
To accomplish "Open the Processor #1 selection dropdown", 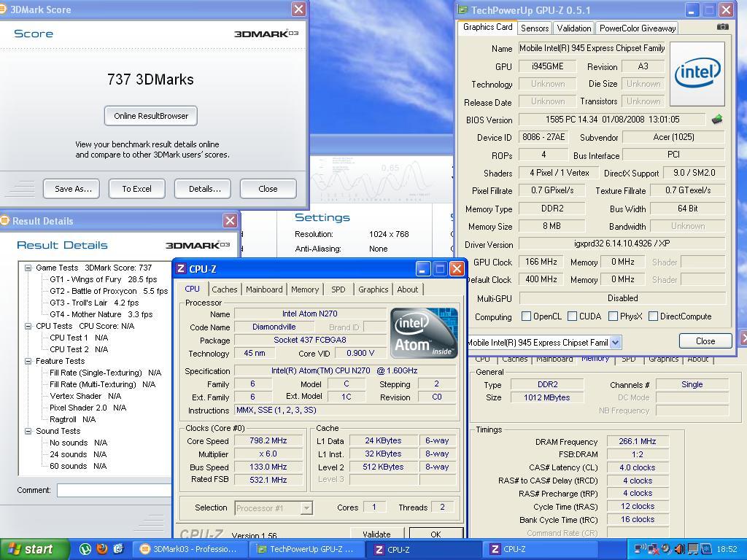I will tap(307, 508).
